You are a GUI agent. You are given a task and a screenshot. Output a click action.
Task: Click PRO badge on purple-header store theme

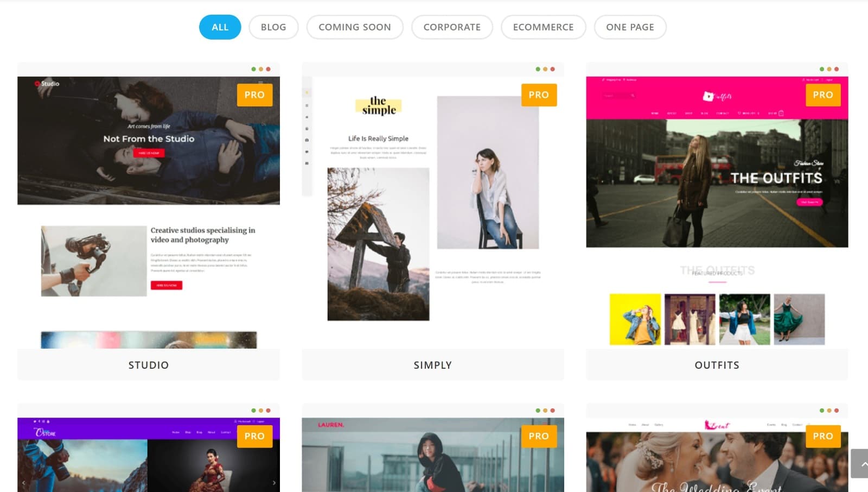254,436
